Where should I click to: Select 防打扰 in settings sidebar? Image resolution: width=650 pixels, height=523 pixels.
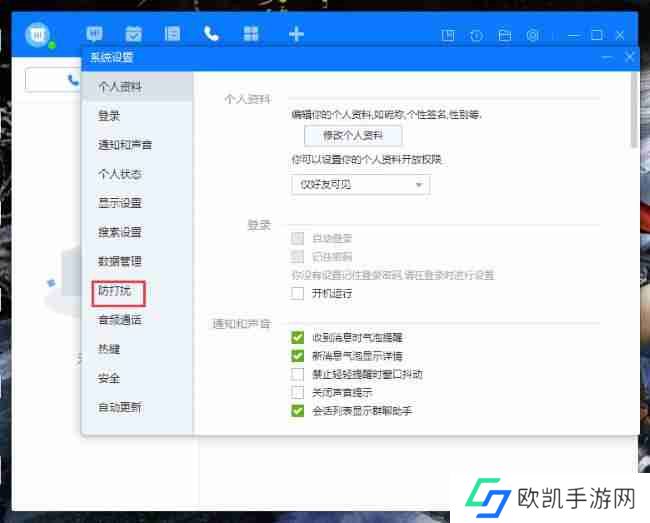[x=137, y=291]
